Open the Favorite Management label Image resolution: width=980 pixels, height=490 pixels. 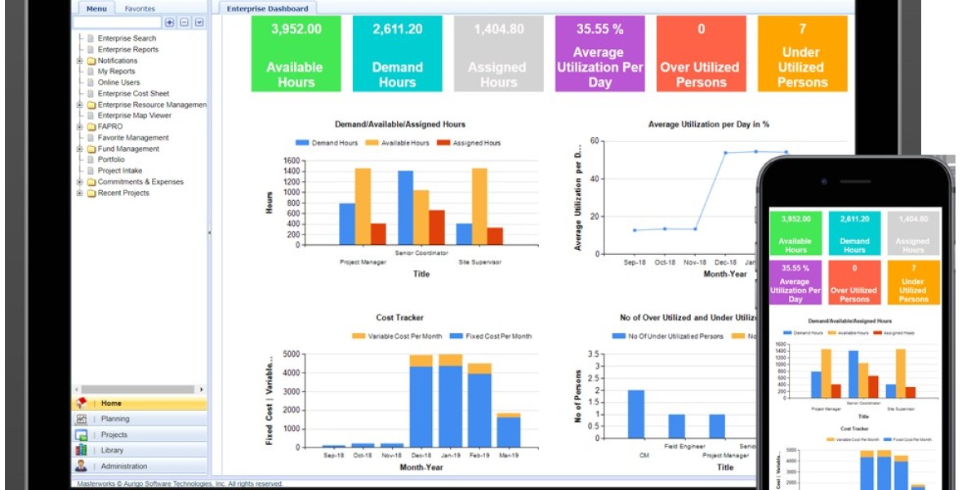(x=133, y=138)
